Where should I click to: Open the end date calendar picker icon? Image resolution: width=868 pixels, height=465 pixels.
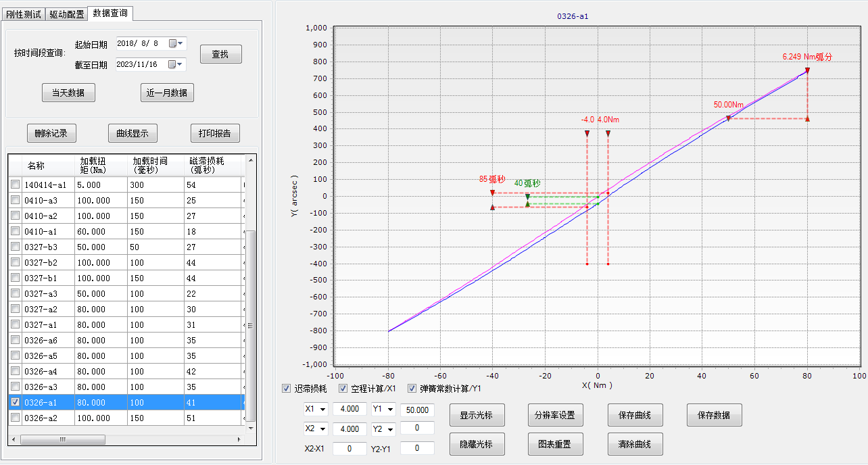(173, 65)
